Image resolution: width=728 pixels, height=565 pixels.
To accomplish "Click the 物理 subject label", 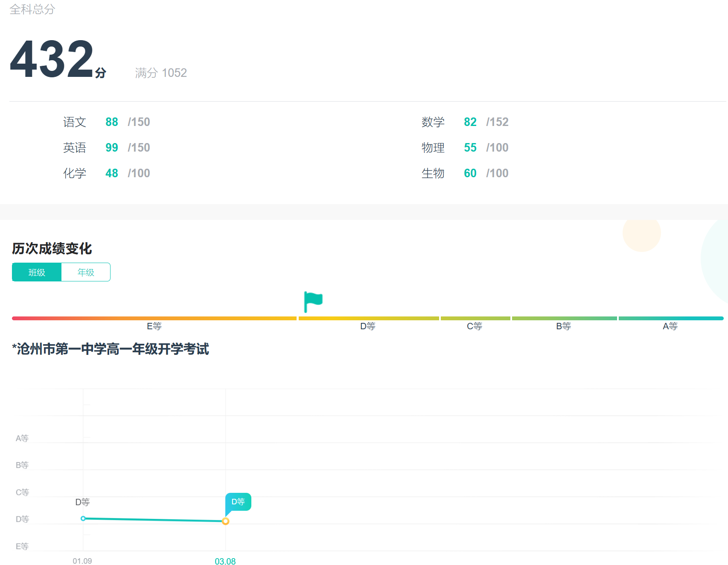I will (x=433, y=148).
